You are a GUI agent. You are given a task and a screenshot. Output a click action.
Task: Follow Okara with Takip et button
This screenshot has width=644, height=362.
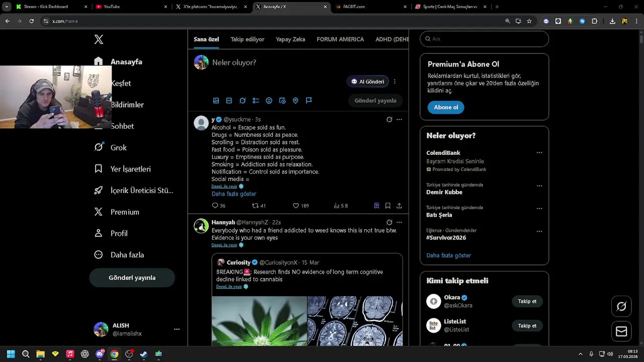click(x=527, y=301)
